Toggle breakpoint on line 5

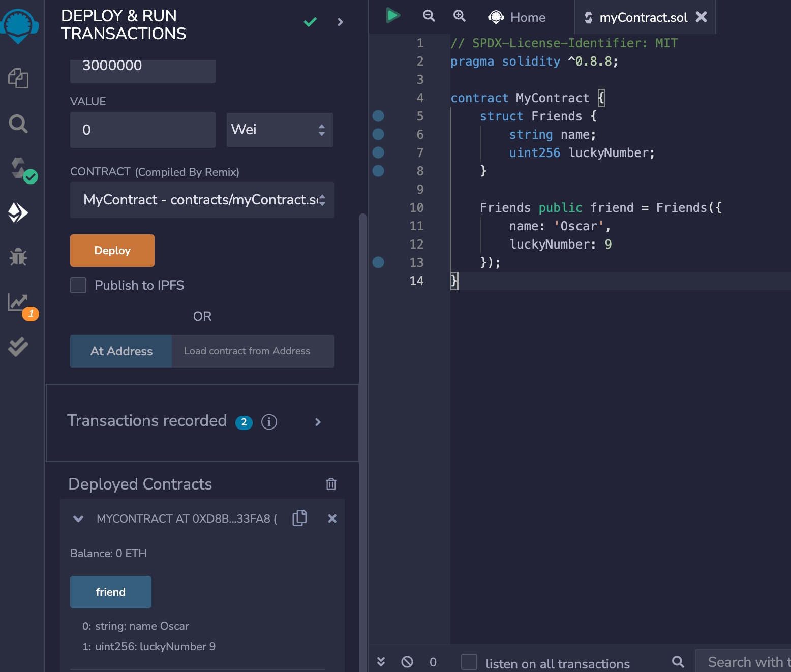tap(378, 116)
